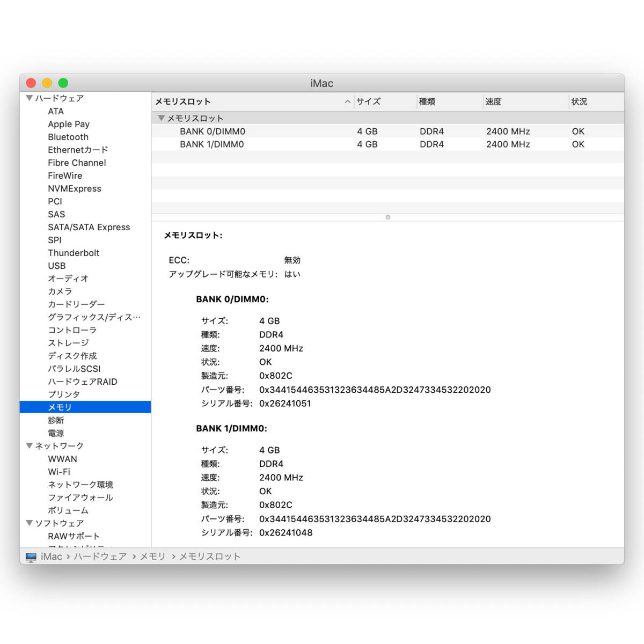Sort by メモリスロット column arrow
The height and width of the screenshot is (644, 644).
348,101
